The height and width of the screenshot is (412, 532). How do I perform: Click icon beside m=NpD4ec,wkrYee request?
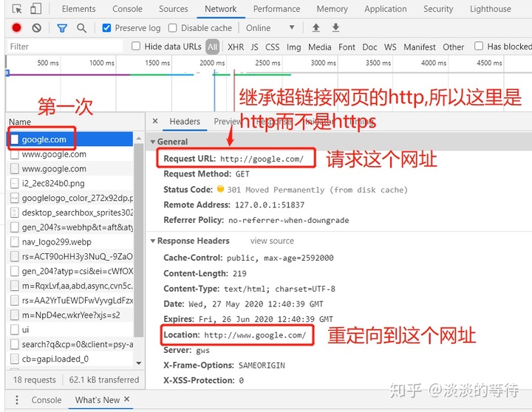(x=14, y=315)
